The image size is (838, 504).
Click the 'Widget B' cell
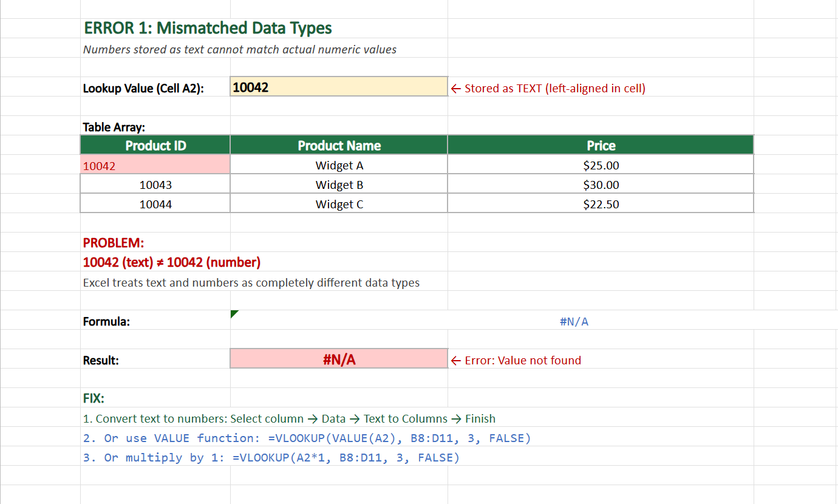point(339,185)
